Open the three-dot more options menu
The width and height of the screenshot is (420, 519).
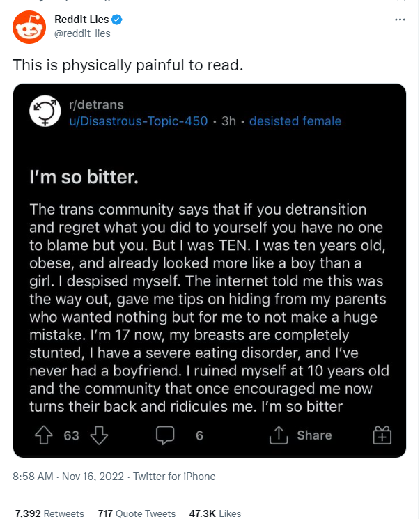click(400, 20)
